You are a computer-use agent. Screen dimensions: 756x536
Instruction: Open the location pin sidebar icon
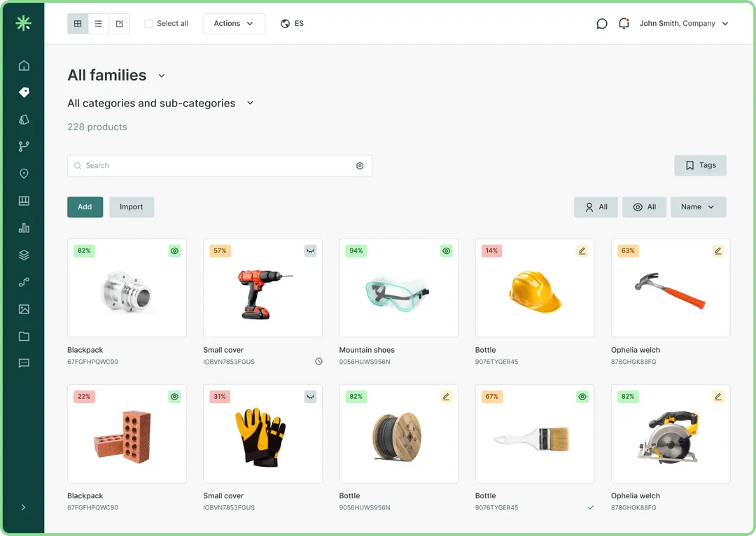click(24, 174)
